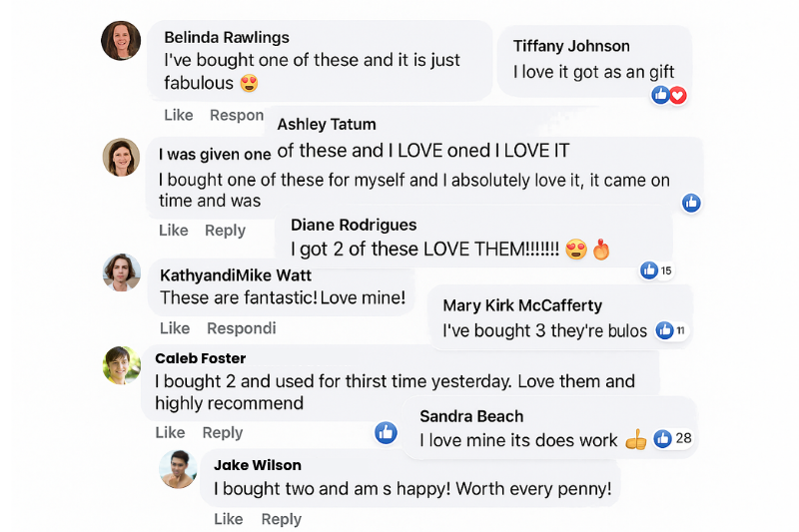Viewport: 799px width, 532px height.
Task: Open Belinda Rawlings' profile picture
Action: [121, 41]
